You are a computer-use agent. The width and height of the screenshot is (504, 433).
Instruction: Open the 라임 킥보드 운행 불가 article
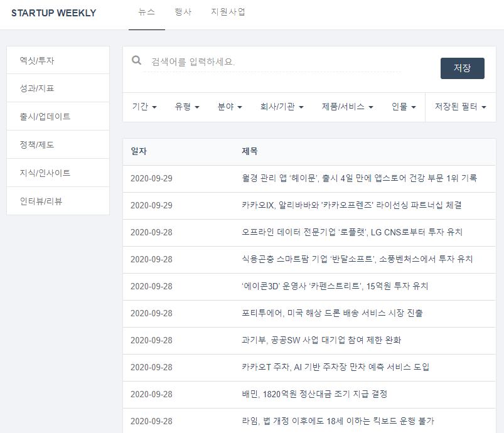pyautogui.click(x=338, y=422)
